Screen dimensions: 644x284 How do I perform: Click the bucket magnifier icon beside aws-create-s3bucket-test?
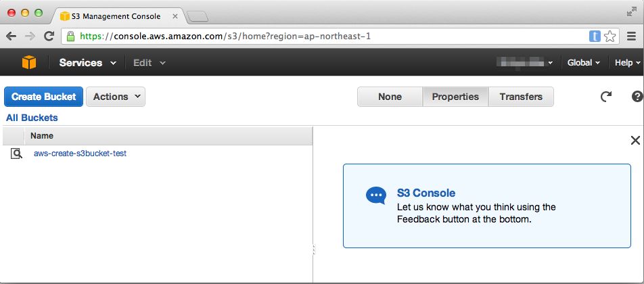pyautogui.click(x=17, y=154)
